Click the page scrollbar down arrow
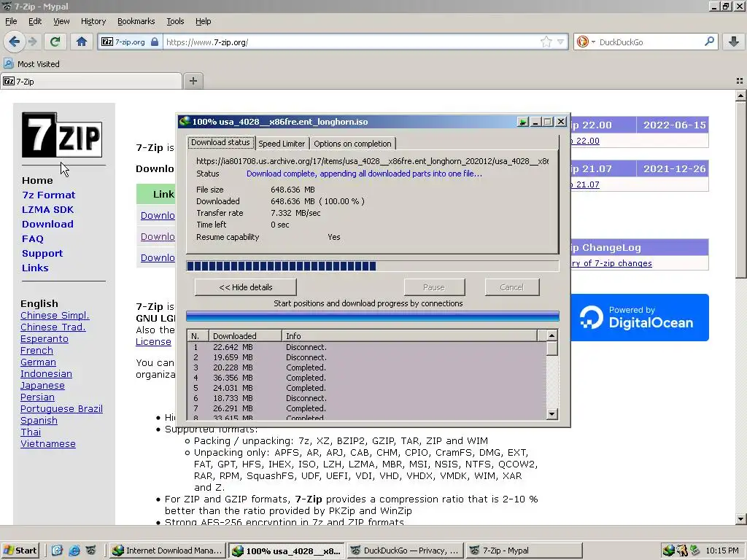Viewport: 747px width, 560px height. [740, 519]
